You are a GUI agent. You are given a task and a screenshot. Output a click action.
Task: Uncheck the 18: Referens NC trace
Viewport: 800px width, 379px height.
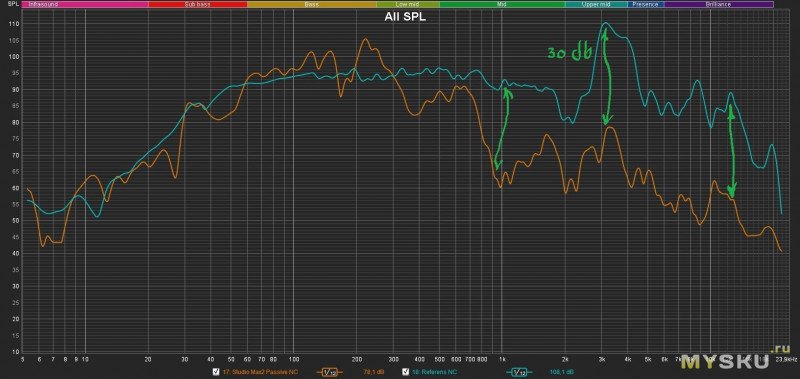tap(406, 372)
